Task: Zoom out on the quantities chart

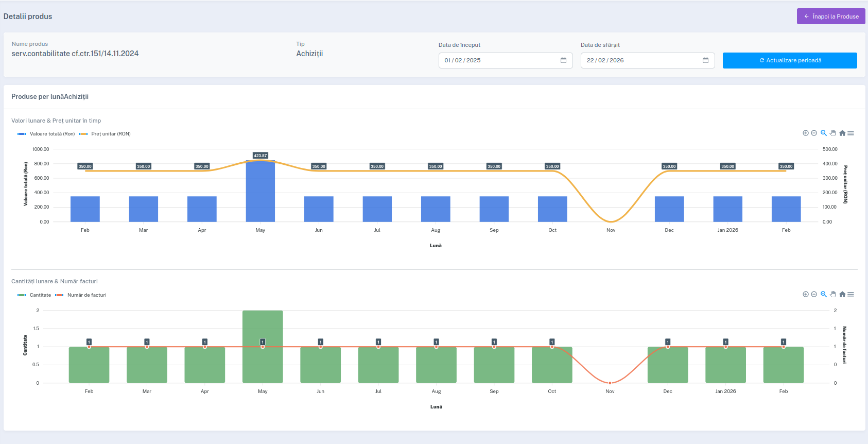Action: click(814, 294)
